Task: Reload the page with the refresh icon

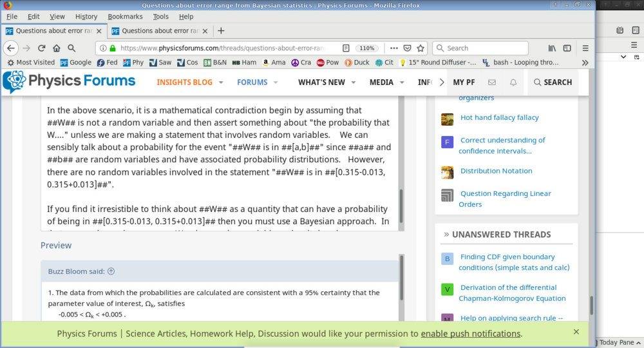Action: tap(41, 48)
